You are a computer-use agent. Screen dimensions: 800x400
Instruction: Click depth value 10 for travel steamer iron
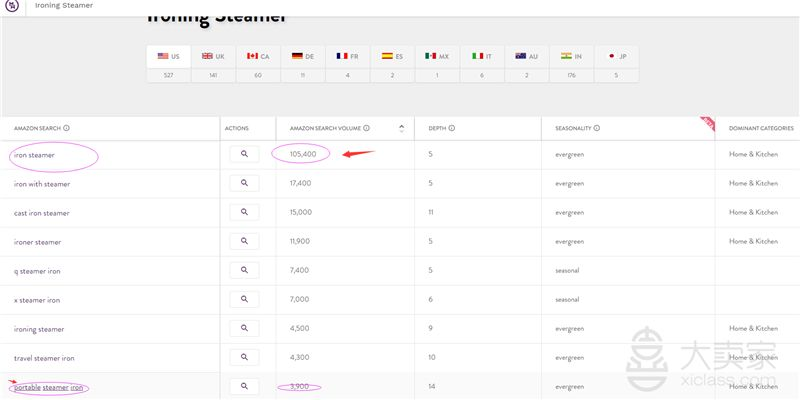[x=432, y=358]
